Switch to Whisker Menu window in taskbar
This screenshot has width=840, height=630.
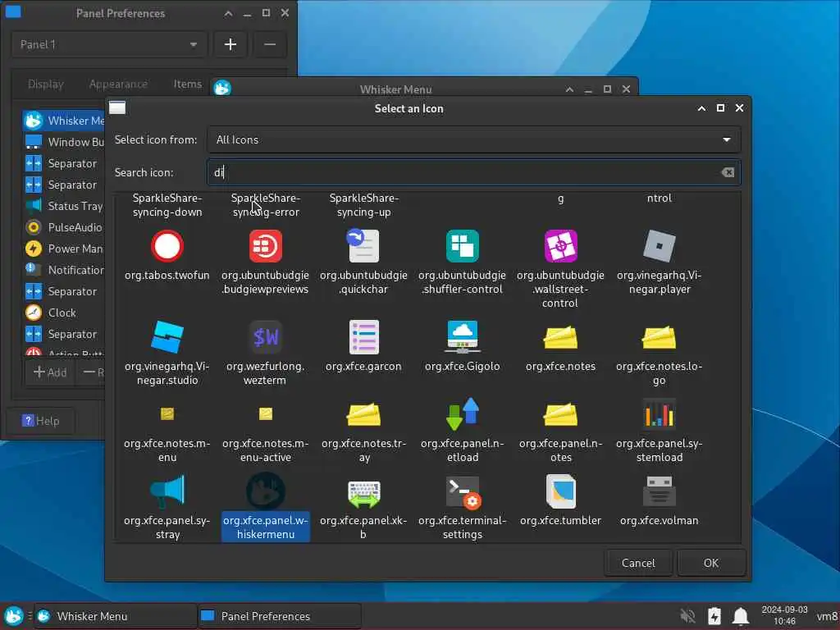tap(115, 616)
